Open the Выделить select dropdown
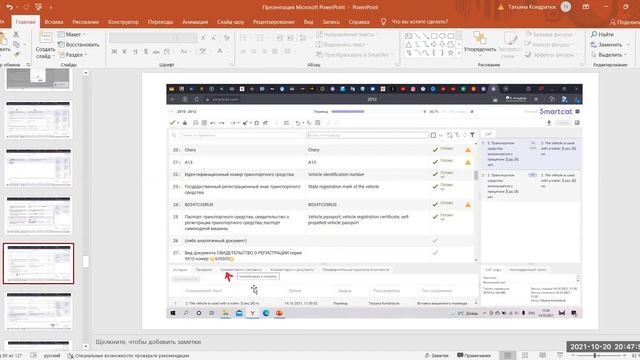Screen dimensions: 640x360 pyautogui.click(x=610, y=54)
